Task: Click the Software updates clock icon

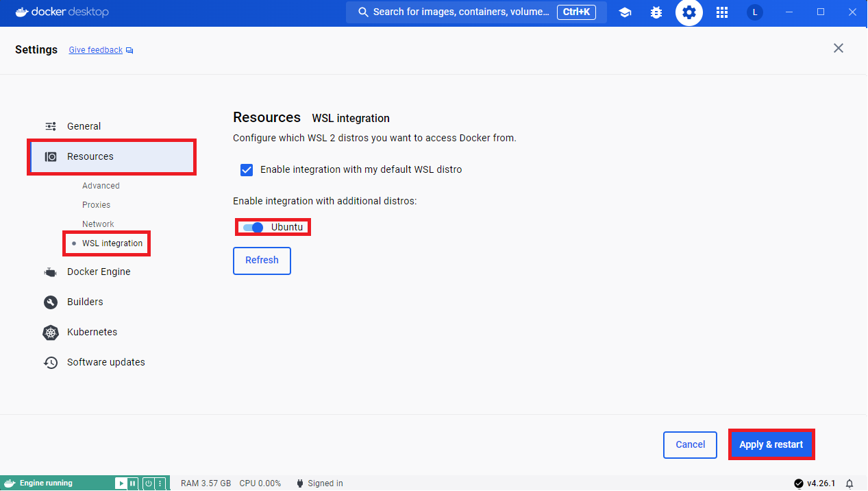Action: [x=51, y=363]
